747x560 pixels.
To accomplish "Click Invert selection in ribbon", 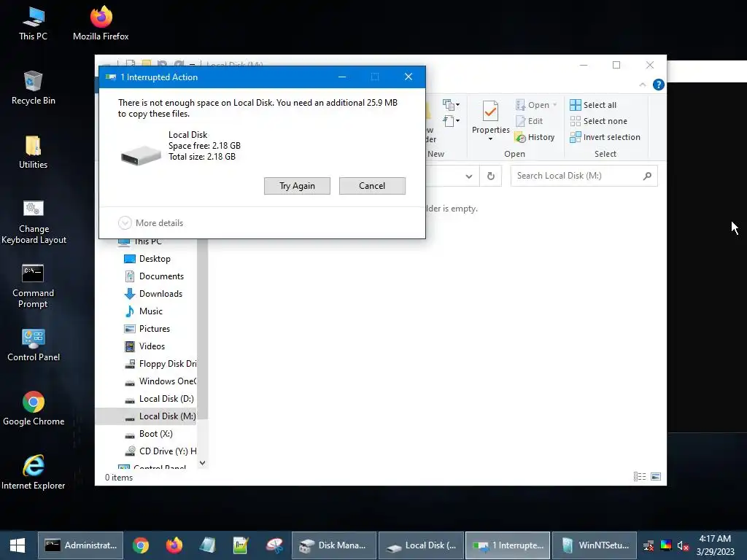I will click(605, 137).
